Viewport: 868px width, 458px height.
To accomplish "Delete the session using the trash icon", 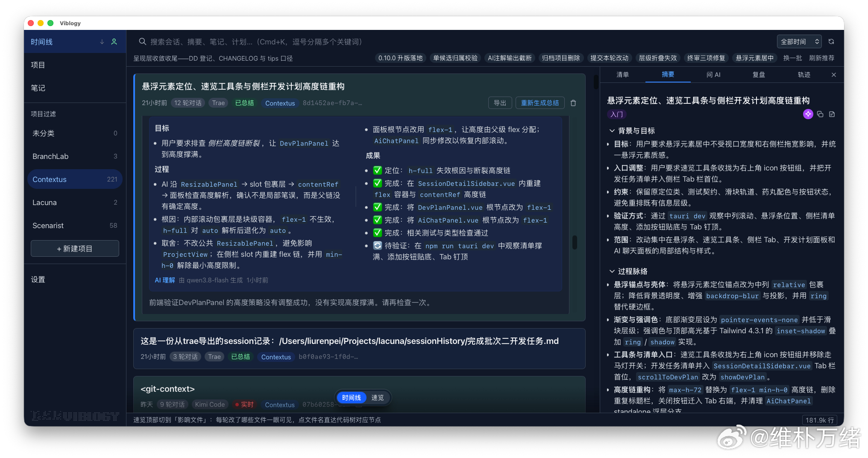I will [573, 103].
